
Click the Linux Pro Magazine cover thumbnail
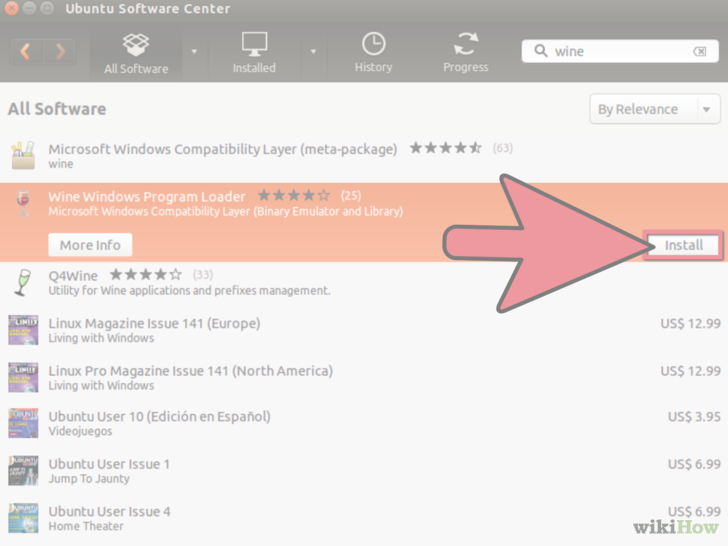pyautogui.click(x=23, y=377)
